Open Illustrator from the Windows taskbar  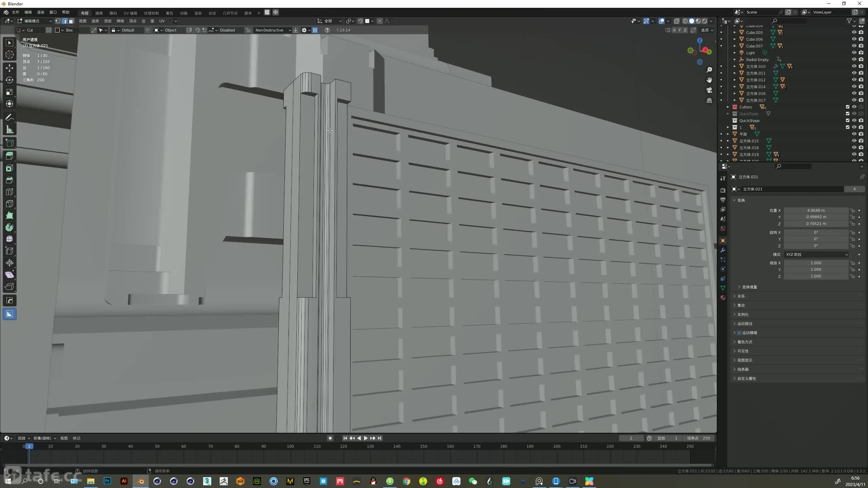(124, 481)
